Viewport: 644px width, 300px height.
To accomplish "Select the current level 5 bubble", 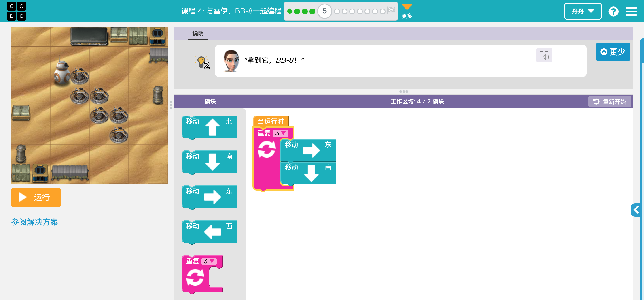I will pos(324,11).
